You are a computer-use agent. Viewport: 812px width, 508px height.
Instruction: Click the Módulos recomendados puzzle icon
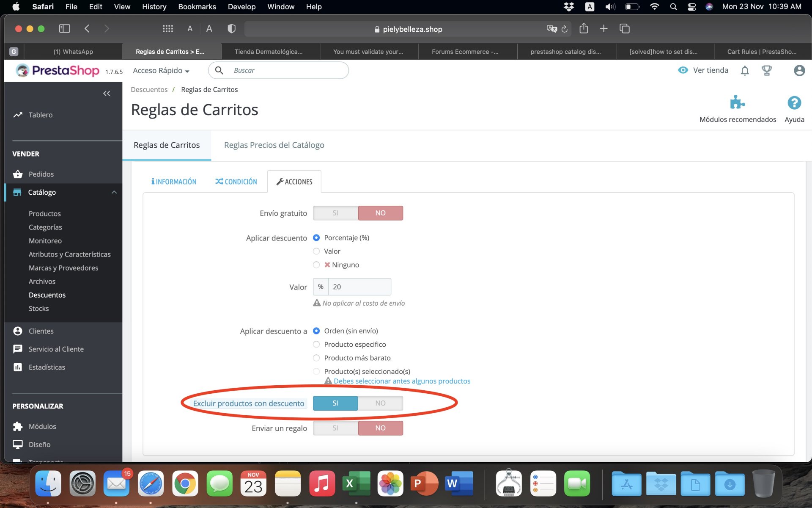(738, 103)
